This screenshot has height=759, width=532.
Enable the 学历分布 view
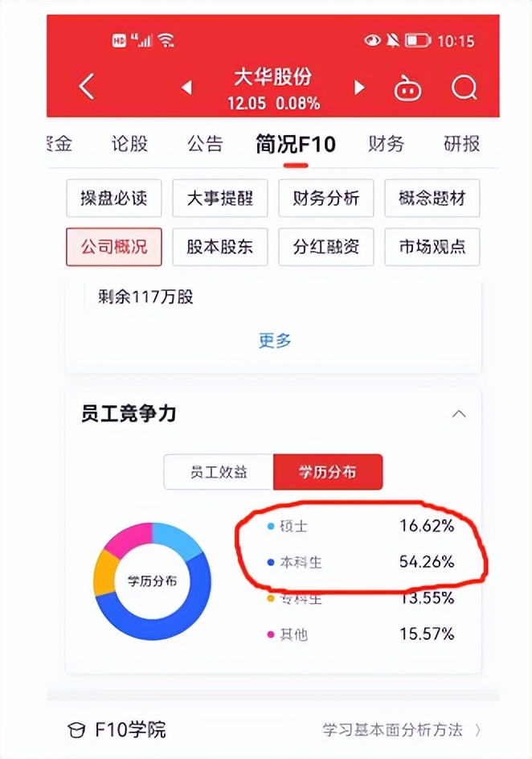pyautogui.click(x=328, y=472)
